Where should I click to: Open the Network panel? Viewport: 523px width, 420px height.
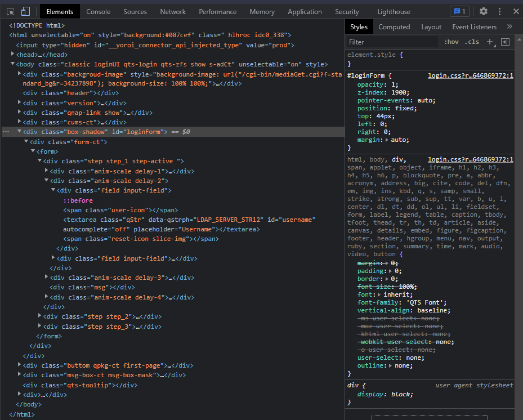(x=172, y=11)
